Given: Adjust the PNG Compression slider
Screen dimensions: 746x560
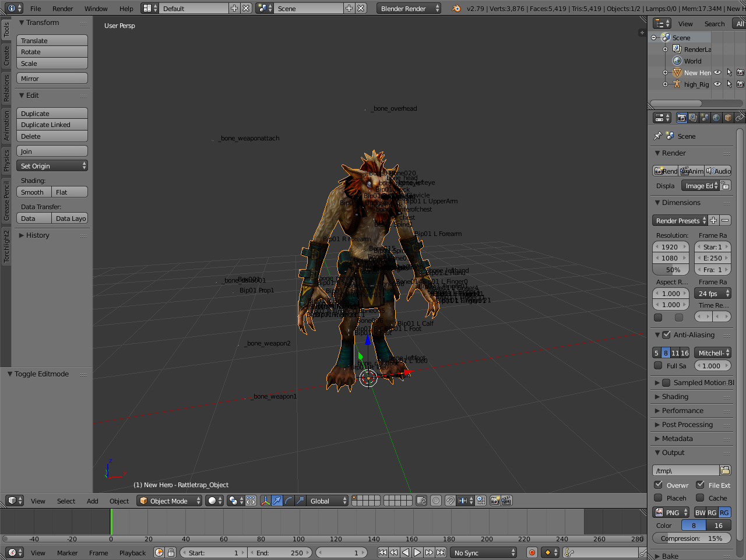Looking at the screenshot, I should [692, 538].
